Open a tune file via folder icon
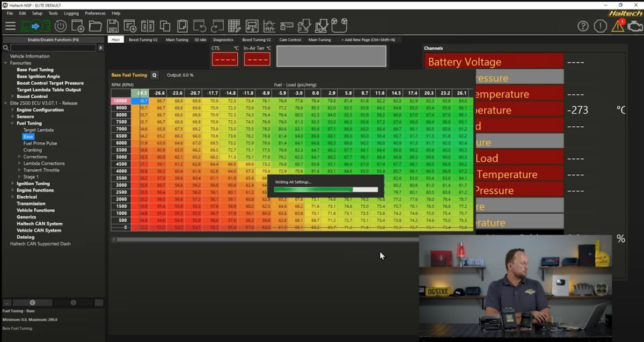 95,26
